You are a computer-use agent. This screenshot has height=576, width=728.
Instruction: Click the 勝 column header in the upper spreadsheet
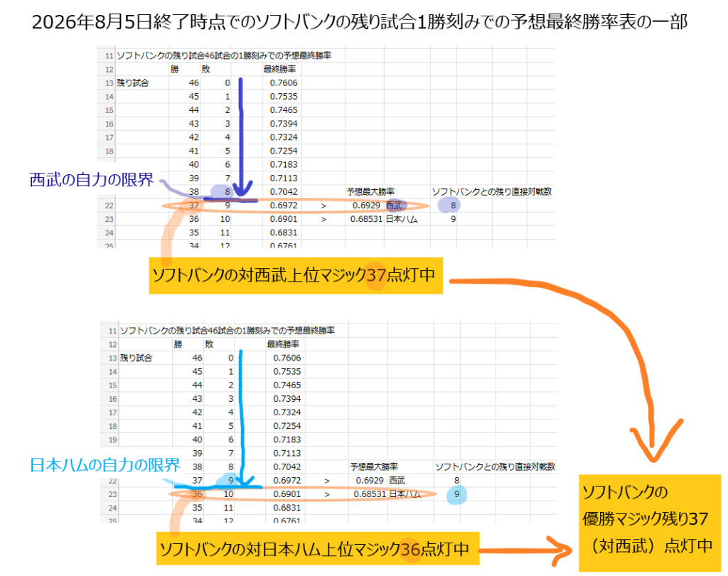[175, 69]
